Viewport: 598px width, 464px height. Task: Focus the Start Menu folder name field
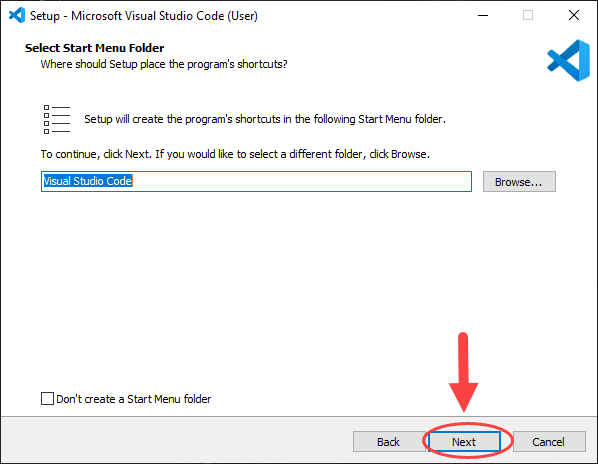[256, 181]
